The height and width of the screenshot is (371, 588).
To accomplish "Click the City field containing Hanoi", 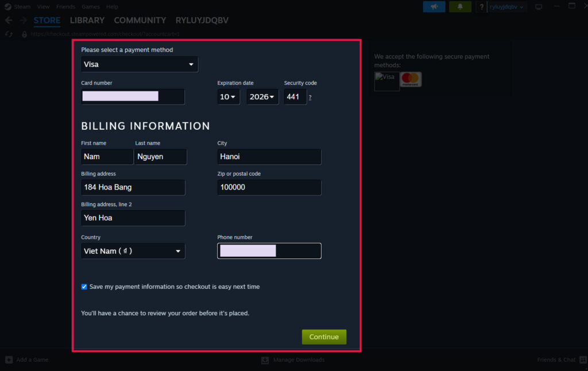I will [x=269, y=157].
